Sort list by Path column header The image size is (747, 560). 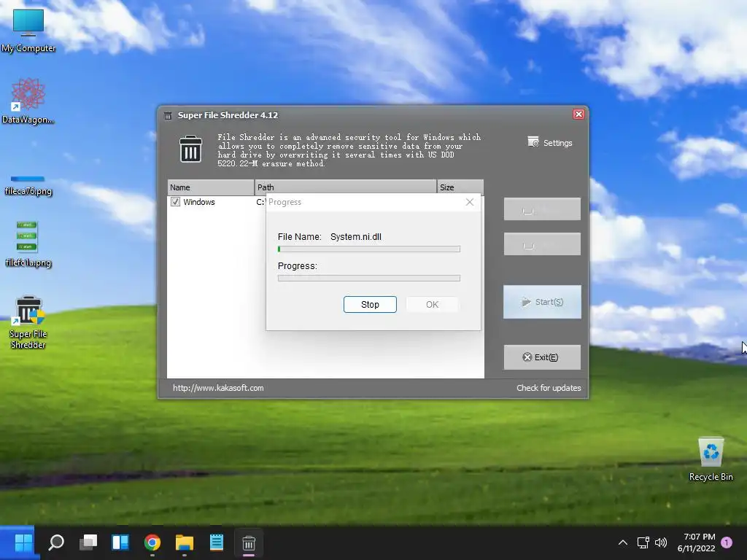[345, 187]
